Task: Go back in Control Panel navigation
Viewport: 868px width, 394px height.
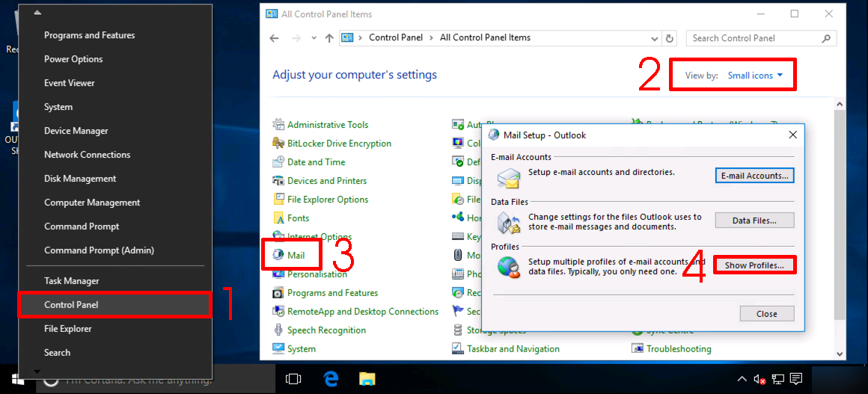Action: [274, 38]
